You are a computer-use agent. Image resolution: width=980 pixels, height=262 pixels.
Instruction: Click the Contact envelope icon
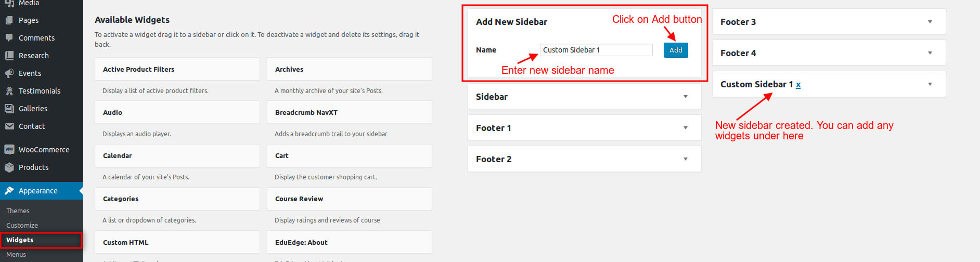[9, 126]
